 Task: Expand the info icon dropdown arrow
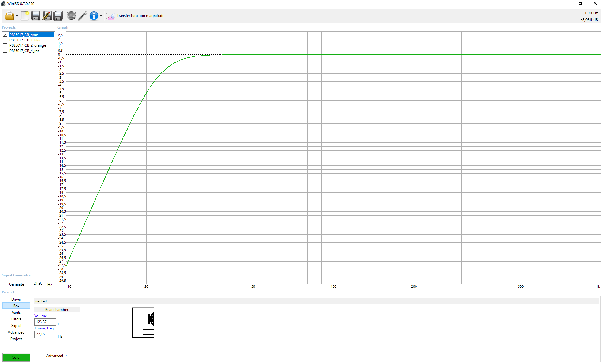point(101,16)
